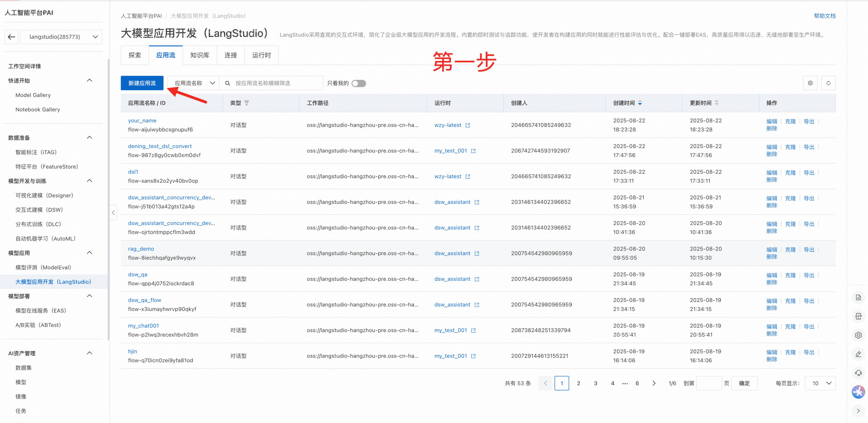Click 删除 for the dsw_qa row
Viewport: 868px width, 423px height.
pyautogui.click(x=772, y=283)
